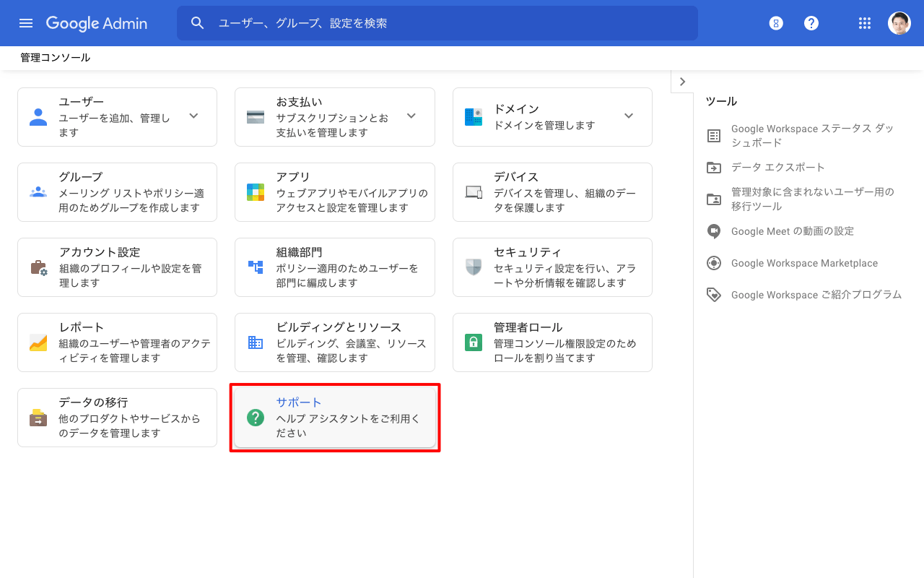The image size is (924, 578).
Task: Click the 管理者ロール green lock icon
Action: pos(474,342)
